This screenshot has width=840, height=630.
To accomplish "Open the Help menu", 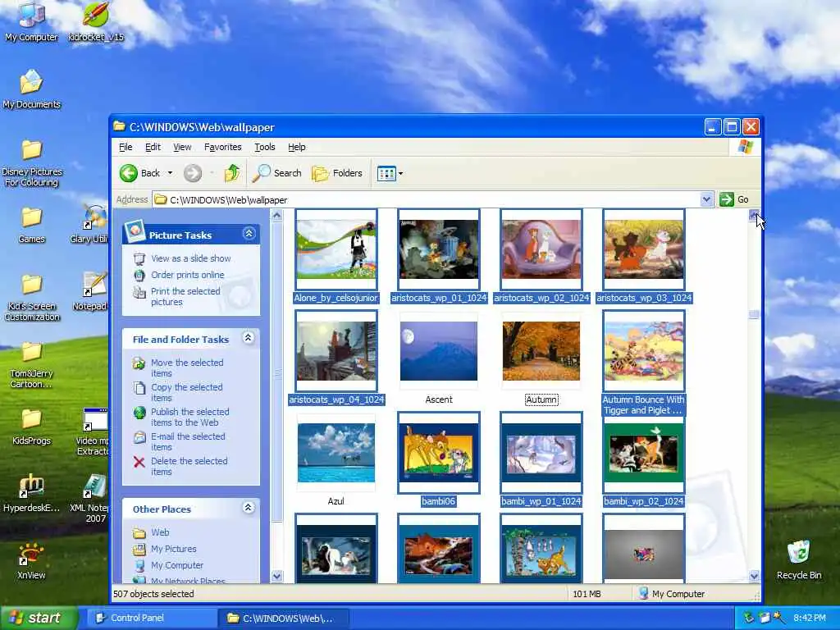I will point(297,147).
